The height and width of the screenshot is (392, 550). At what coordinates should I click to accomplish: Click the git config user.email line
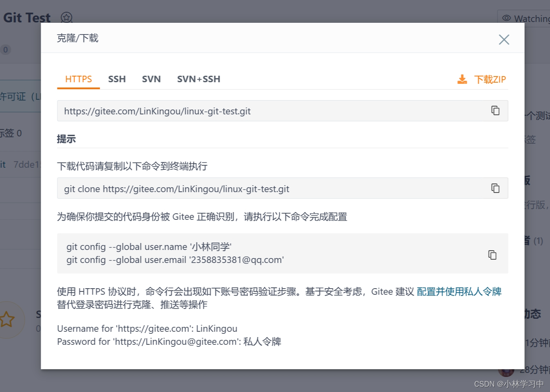tap(175, 260)
